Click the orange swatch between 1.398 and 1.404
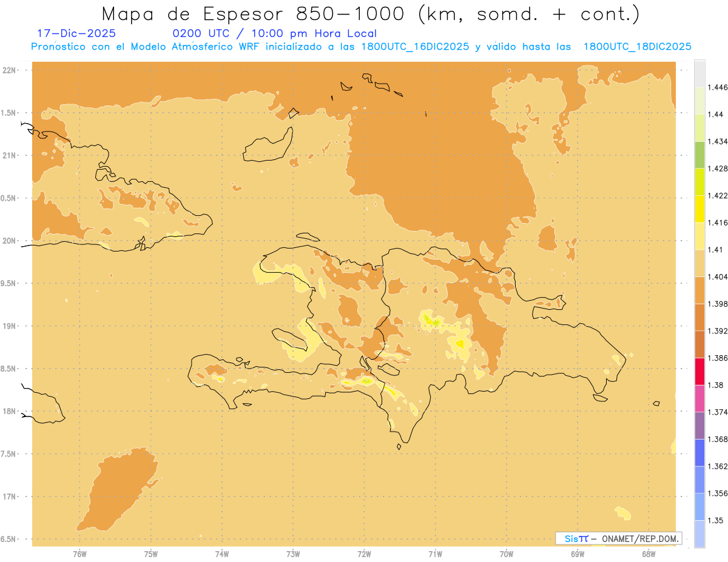The width and height of the screenshot is (728, 562). [x=699, y=290]
